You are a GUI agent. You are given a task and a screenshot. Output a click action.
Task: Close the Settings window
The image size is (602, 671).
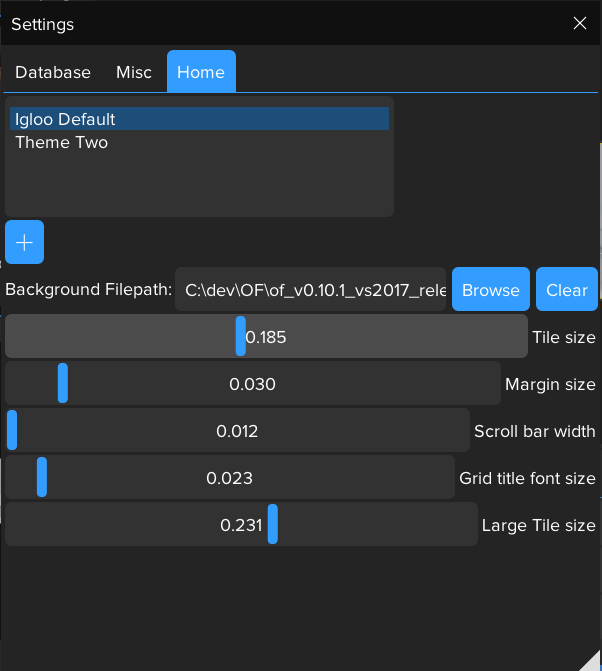pos(579,23)
